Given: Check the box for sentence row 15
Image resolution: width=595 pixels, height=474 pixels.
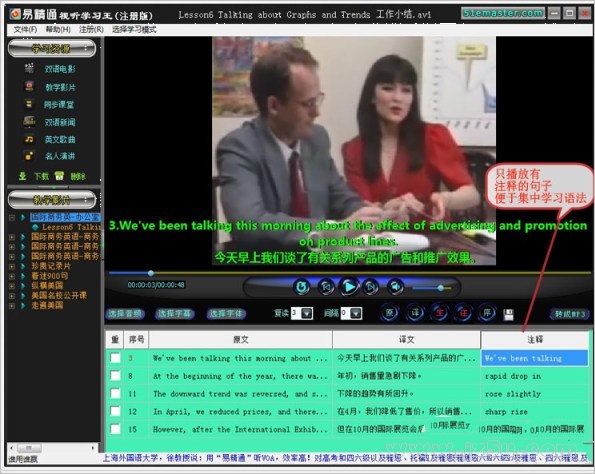Looking at the screenshot, I should tap(115, 429).
